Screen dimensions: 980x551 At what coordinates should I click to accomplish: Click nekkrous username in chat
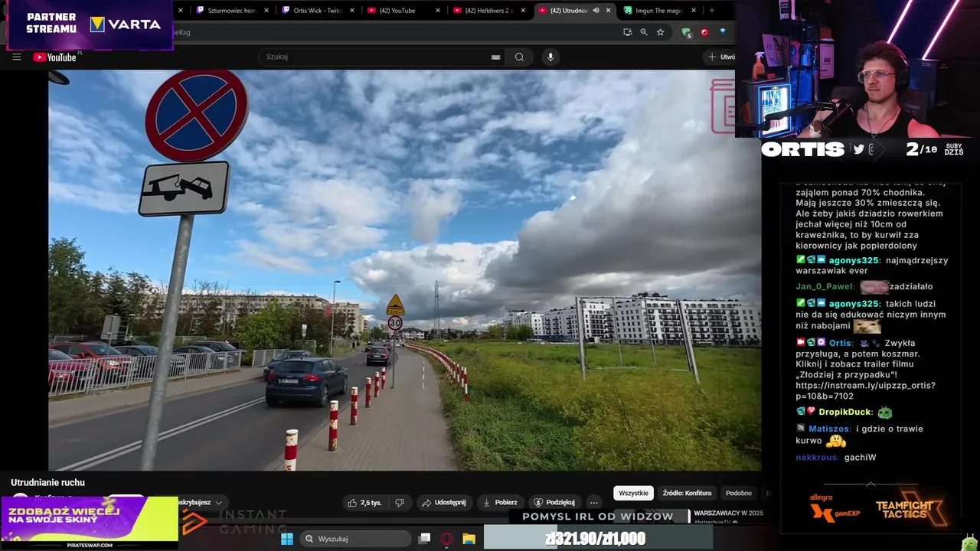coord(817,457)
